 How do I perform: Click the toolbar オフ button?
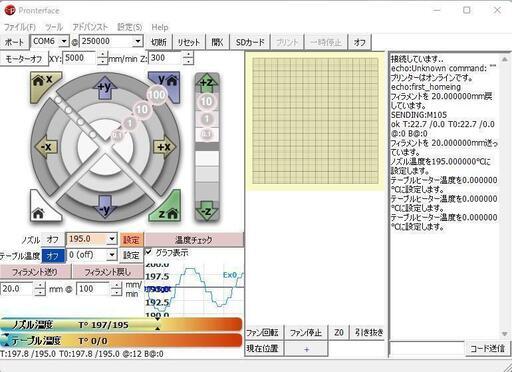pos(360,42)
